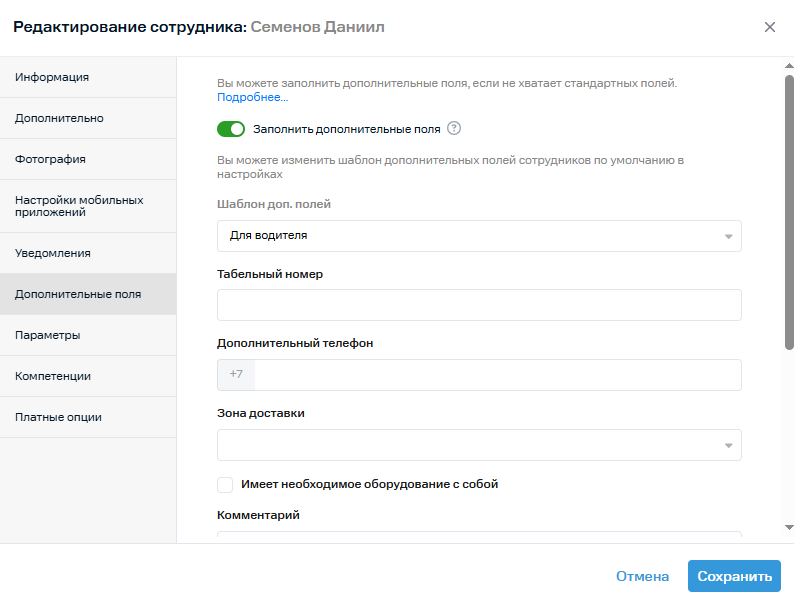Open 'Настройки мобильных приложений' section
Viewport: 794px width, 604px height.
click(x=88, y=206)
